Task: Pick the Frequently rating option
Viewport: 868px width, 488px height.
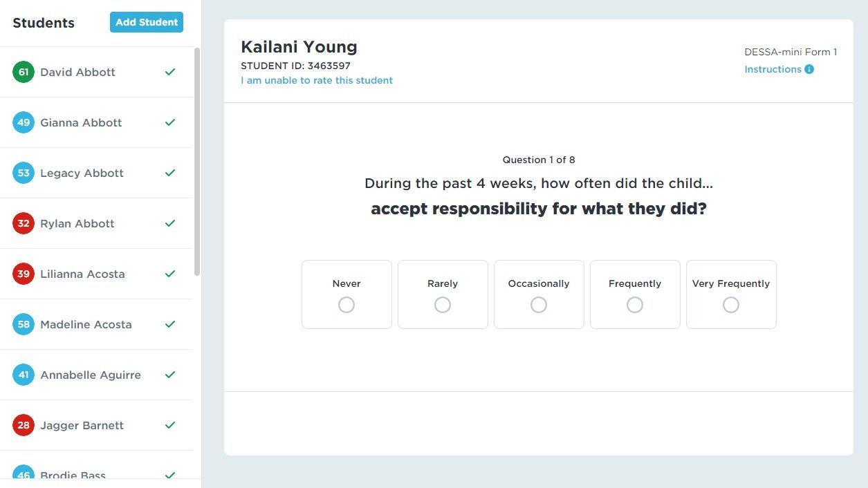Action: click(635, 305)
